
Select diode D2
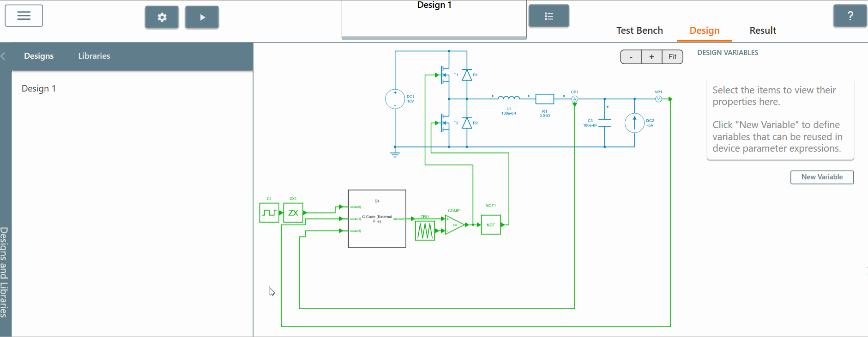click(467, 123)
